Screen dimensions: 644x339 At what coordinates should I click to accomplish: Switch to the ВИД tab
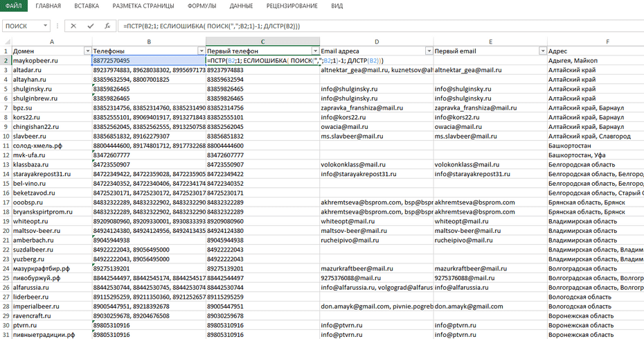click(337, 6)
